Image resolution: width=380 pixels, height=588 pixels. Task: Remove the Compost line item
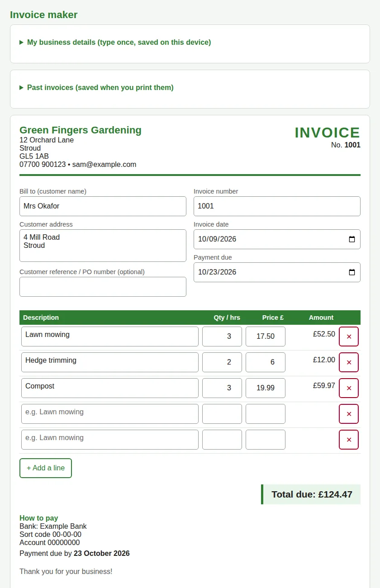pos(349,388)
